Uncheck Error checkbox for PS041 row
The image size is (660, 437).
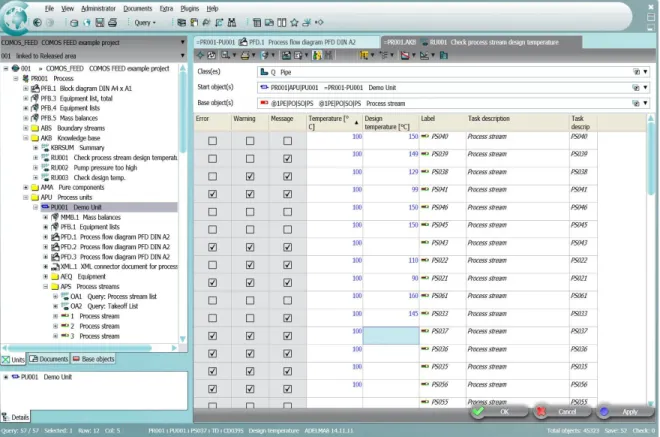(x=213, y=194)
